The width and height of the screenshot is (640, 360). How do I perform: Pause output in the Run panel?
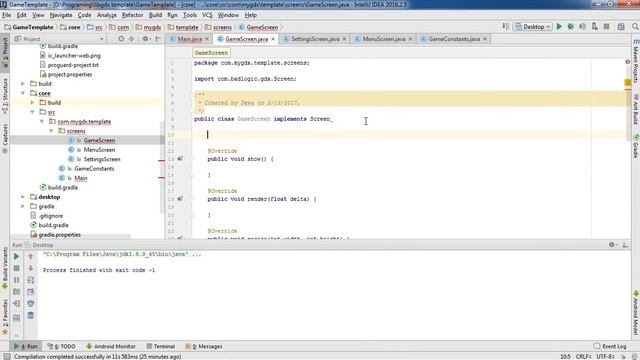pos(16,280)
